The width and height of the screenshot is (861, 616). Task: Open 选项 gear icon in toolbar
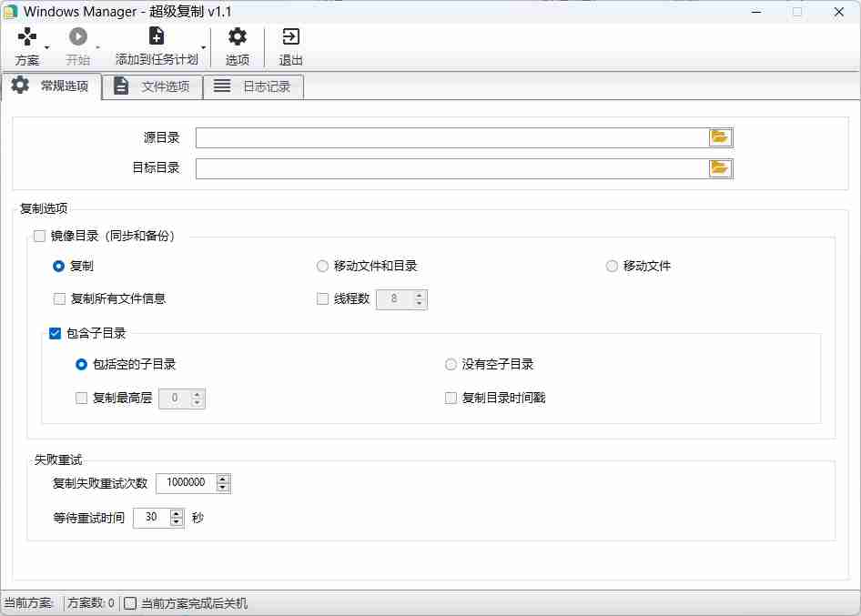click(238, 37)
